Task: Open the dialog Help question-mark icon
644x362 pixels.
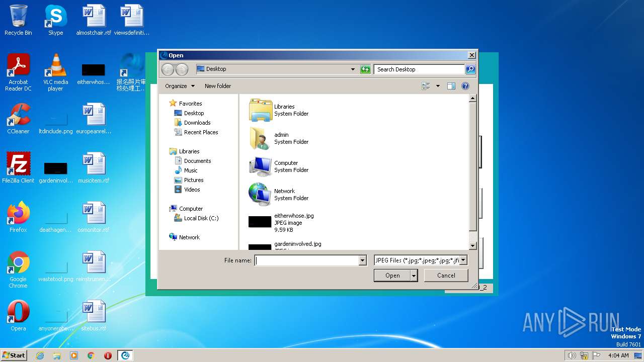Action: (x=465, y=86)
